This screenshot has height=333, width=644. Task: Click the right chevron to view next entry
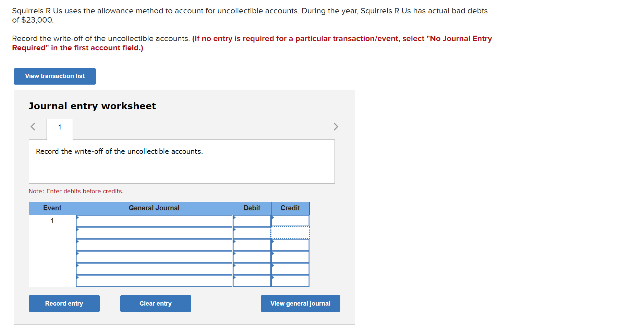click(x=336, y=126)
